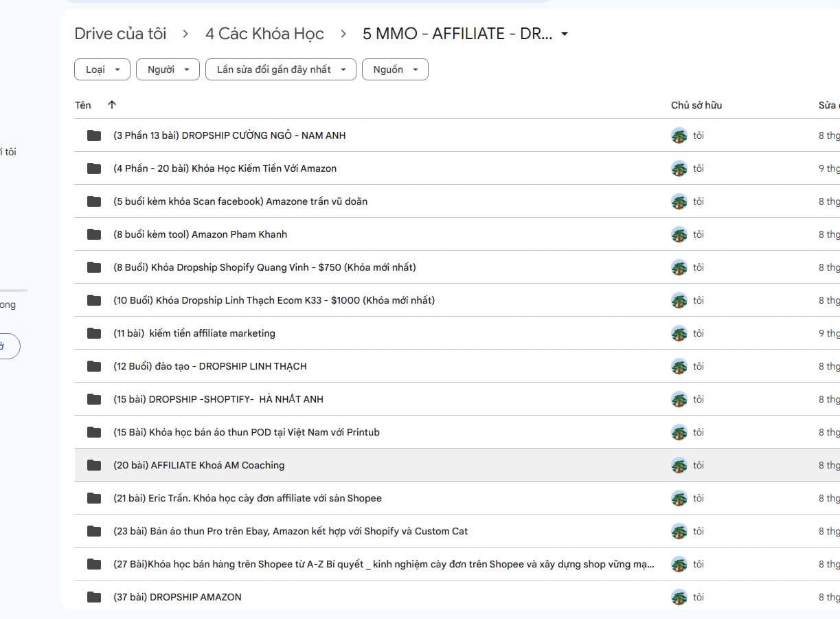Screen dimensions: 840x619
Task: Click folder icon of Amazon Pham Khanh row
Action: click(x=94, y=234)
